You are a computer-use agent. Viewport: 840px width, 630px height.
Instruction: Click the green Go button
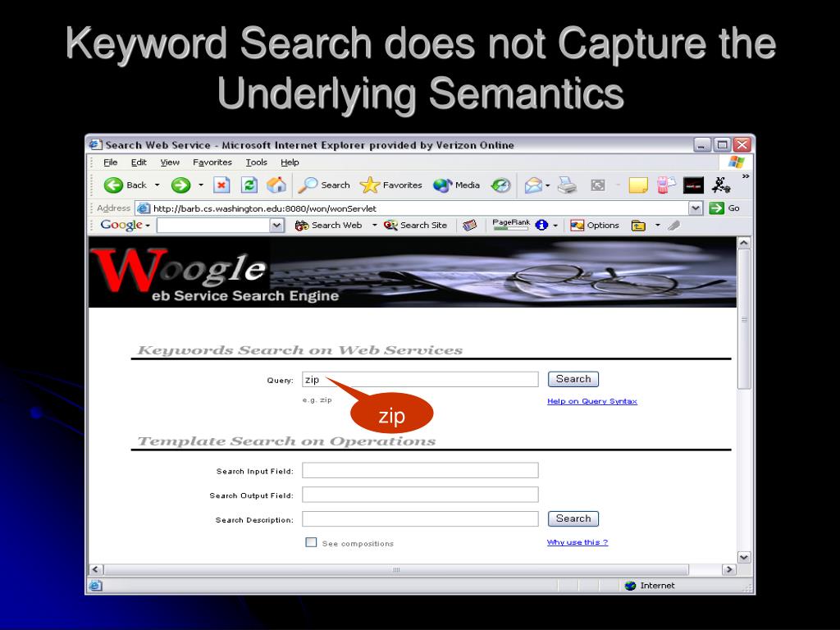(x=724, y=208)
